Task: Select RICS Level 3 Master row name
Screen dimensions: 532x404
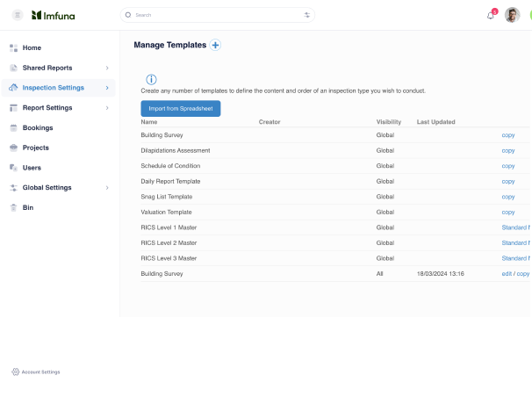Action: pos(169,258)
